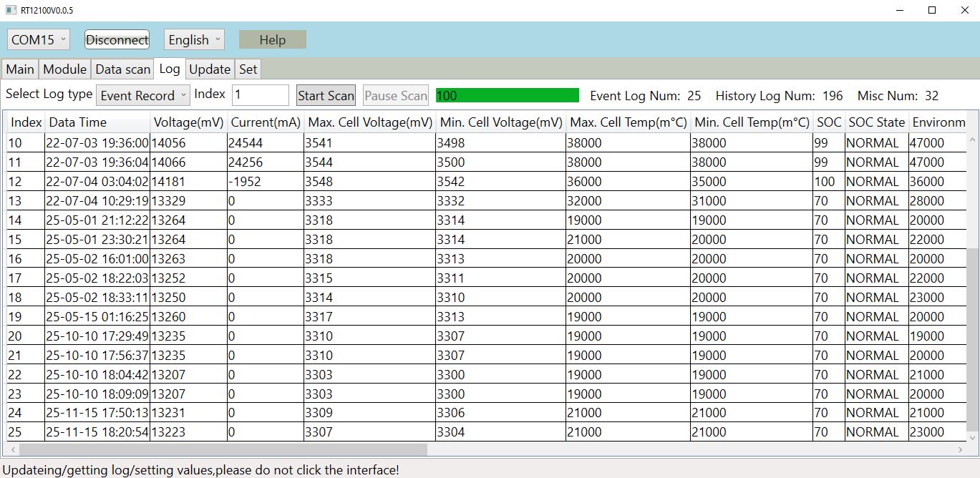This screenshot has height=478, width=980.
Task: Click the Help button
Action: [x=272, y=40]
